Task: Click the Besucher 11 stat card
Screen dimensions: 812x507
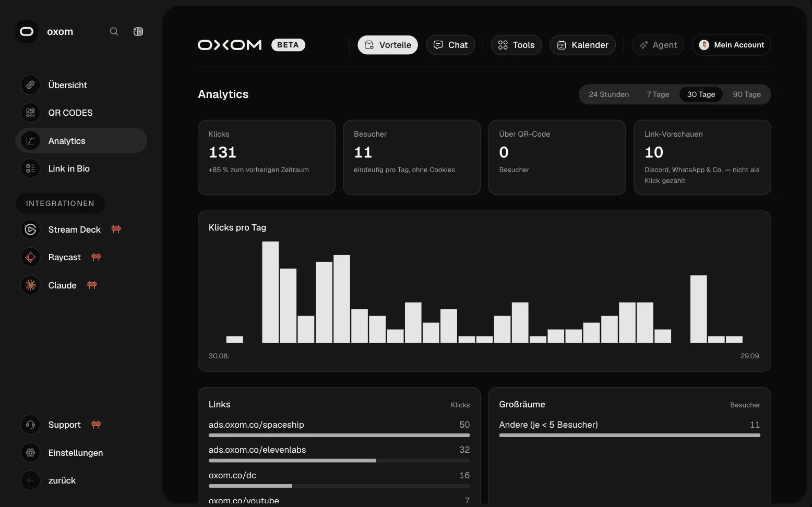Action: tap(412, 158)
